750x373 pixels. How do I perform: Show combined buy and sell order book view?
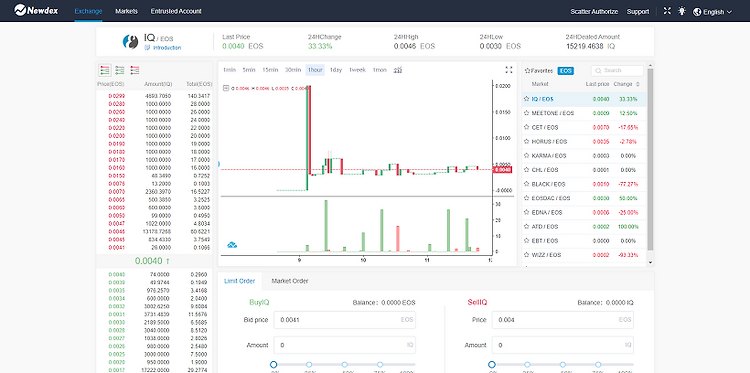[105, 70]
